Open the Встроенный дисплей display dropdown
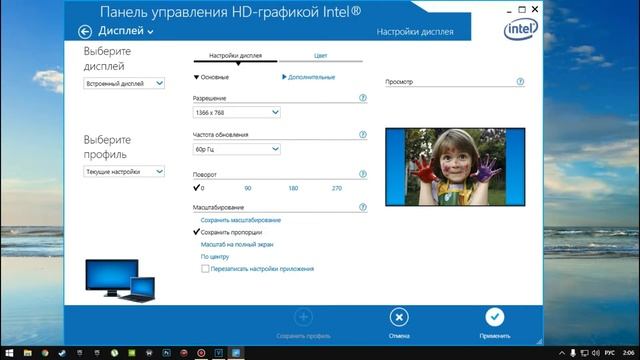The width and height of the screenshot is (640, 360). [124, 83]
